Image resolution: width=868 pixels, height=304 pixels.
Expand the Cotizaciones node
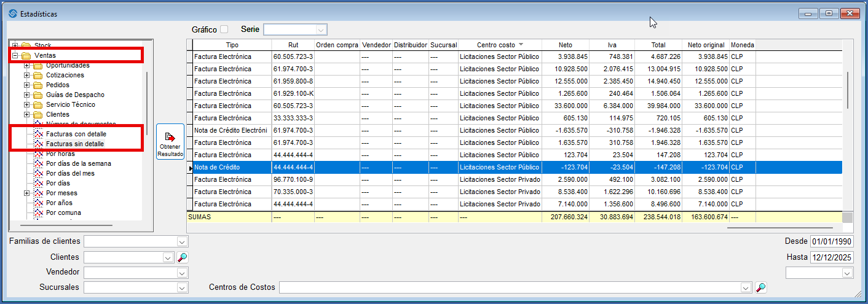coord(27,75)
